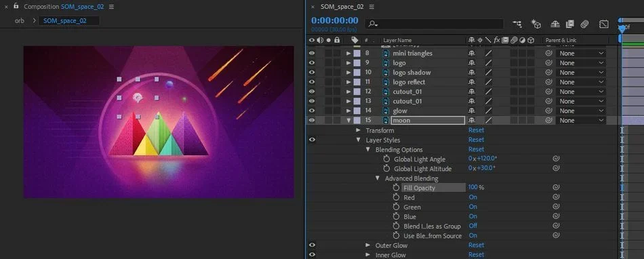The width and height of the screenshot is (644, 259).
Task: Click the timeline layer search field
Action: 434,24
